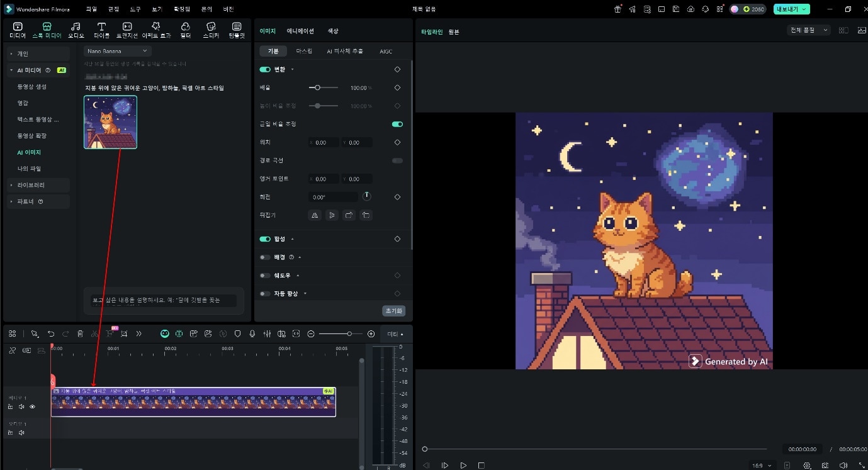Click the snapshot camera icon below preview
The image size is (868, 470).
[x=825, y=466]
